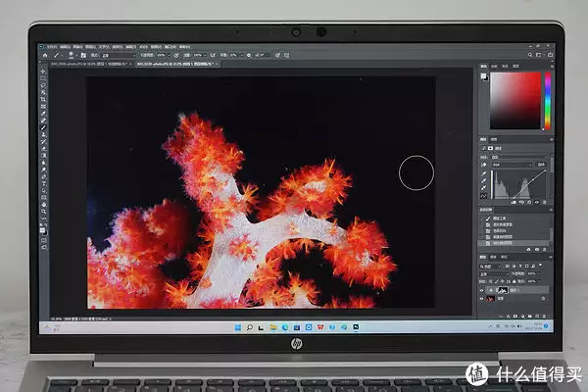The image size is (588, 392).
Task: Toggle visibility of the curves adjustment layer
Action: [x=481, y=288]
